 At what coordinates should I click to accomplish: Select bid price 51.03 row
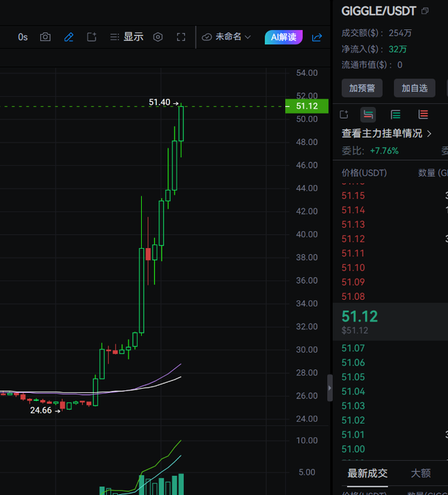point(391,405)
